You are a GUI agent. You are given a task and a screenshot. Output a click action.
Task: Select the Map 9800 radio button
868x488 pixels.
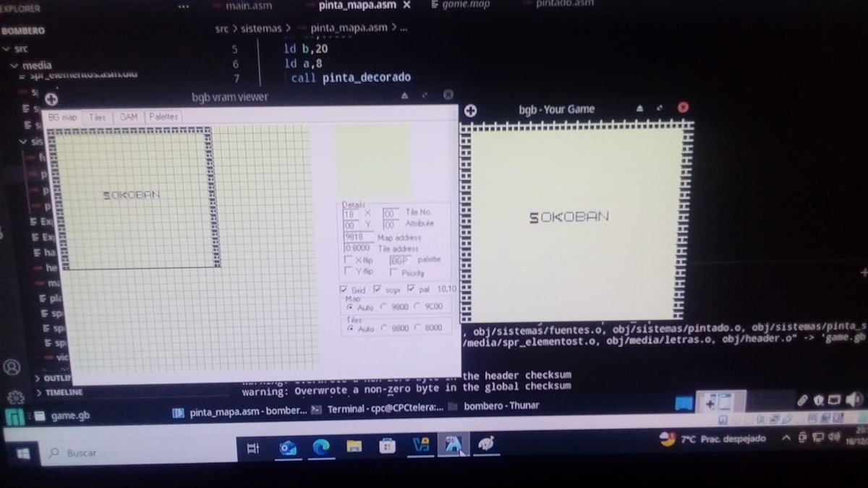[x=385, y=307]
